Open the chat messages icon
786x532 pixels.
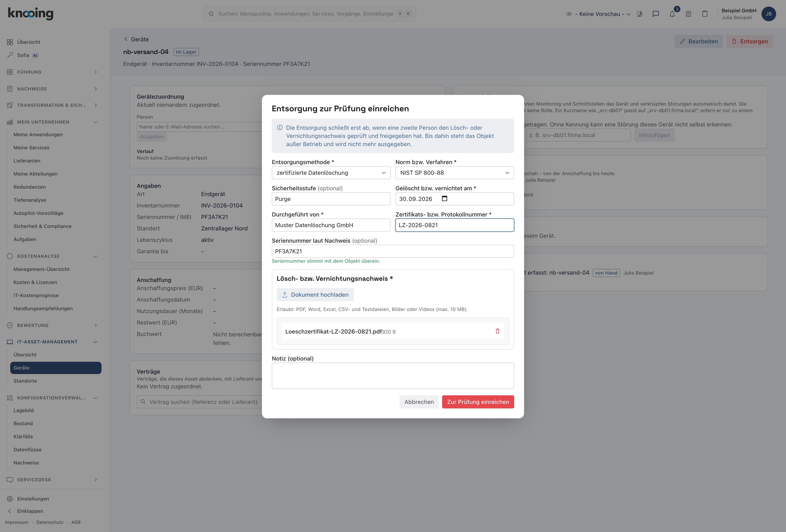(655, 14)
